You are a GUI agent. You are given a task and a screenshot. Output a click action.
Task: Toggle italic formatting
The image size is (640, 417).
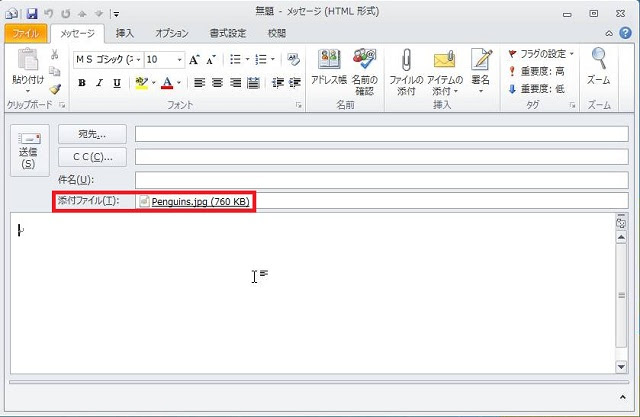pyautogui.click(x=99, y=83)
